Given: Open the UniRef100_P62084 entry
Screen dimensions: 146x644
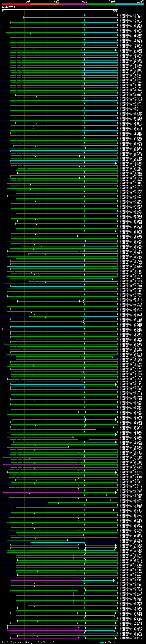Looking at the screenshot, I should 131,53.
